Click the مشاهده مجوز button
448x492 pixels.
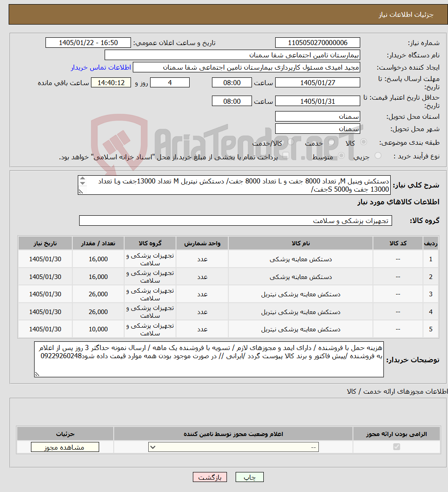coord(65,447)
